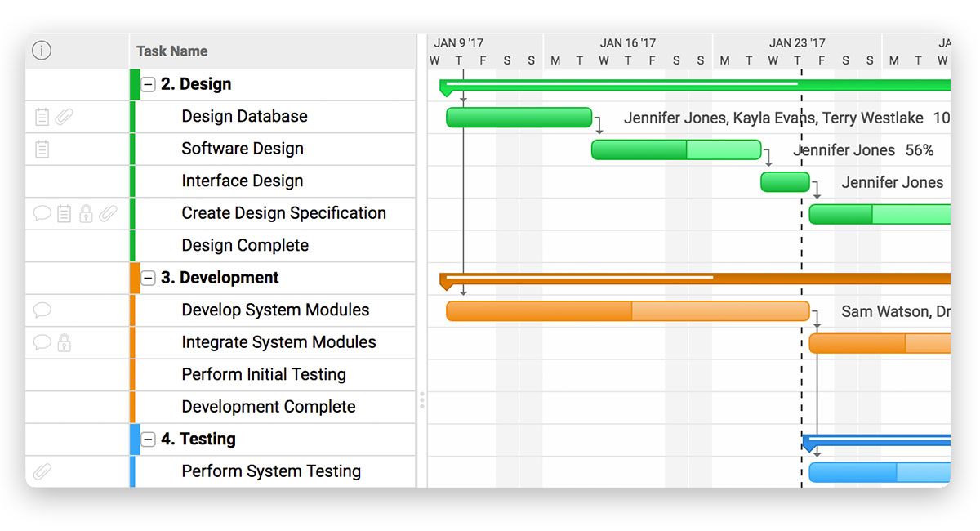Open comments bubble for Develop System Modules
Viewport: 980px width, 531px height.
pos(42,310)
